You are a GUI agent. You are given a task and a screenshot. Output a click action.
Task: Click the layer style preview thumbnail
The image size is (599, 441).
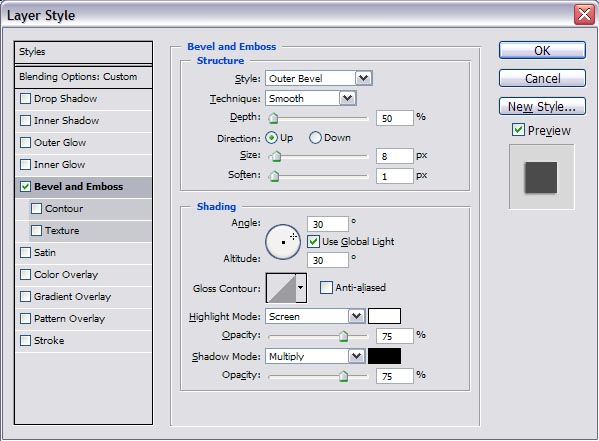(x=541, y=177)
